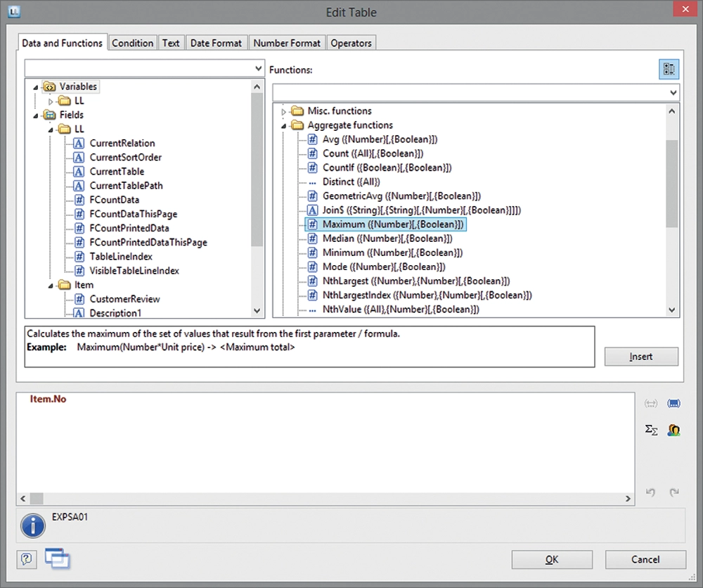The width and height of the screenshot is (703, 588).
Task: Collapse the Aggregate functions folder
Action: [285, 125]
